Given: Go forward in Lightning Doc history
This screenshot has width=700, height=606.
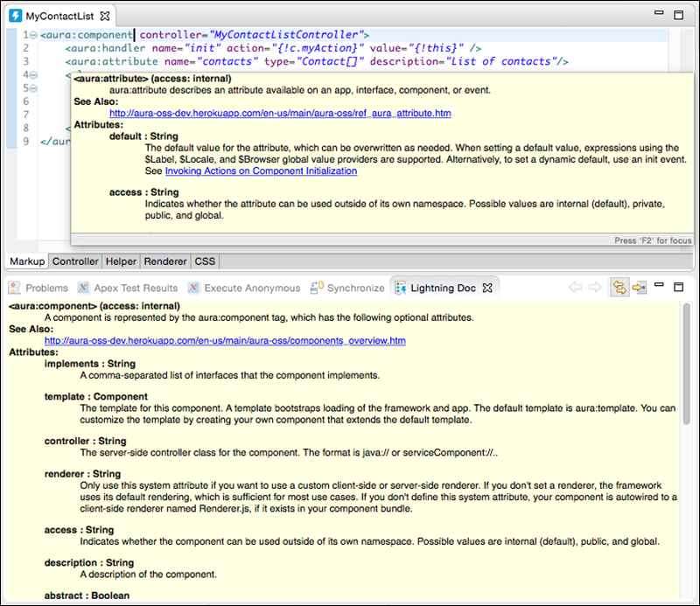Looking at the screenshot, I should (595, 287).
